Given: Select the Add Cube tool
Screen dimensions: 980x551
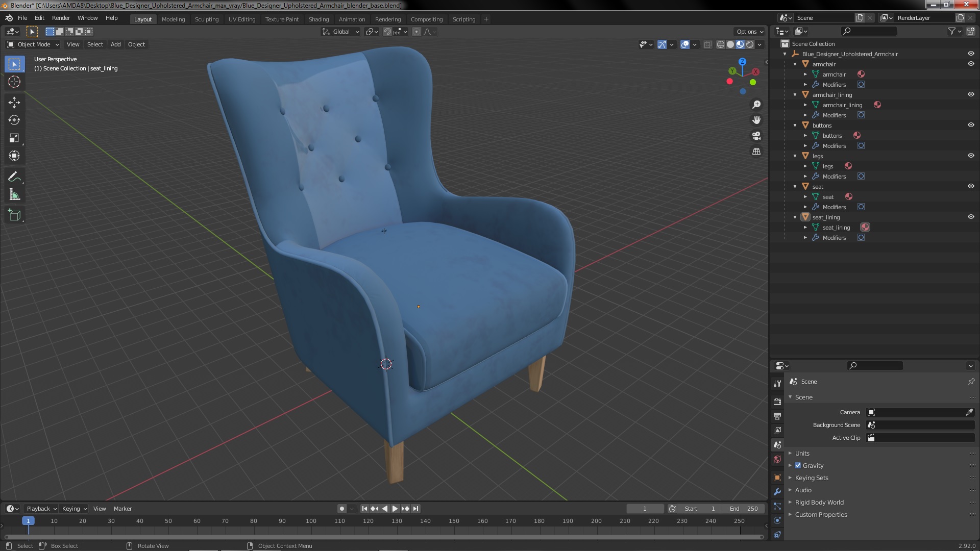Looking at the screenshot, I should tap(14, 215).
